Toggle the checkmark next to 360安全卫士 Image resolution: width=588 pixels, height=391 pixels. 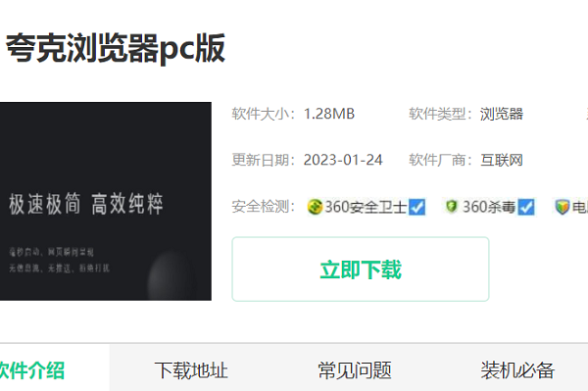tap(416, 207)
